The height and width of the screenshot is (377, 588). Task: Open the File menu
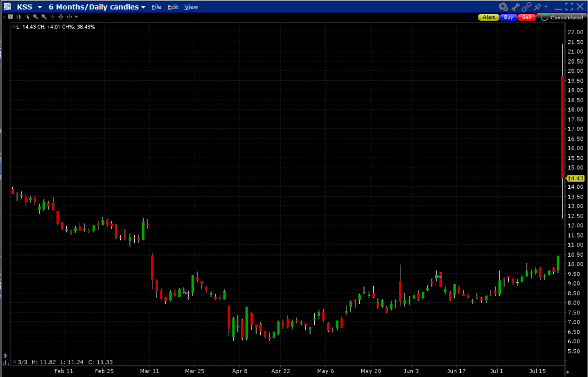coord(157,7)
